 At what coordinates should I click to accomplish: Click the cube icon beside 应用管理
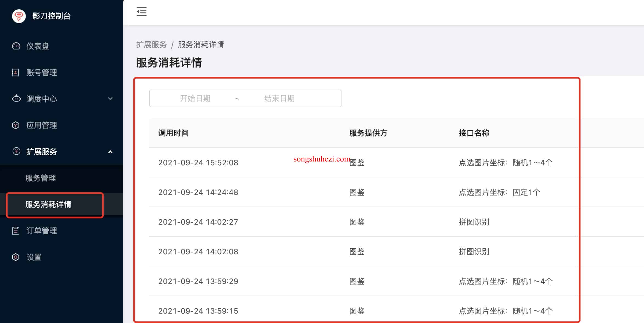click(x=16, y=125)
